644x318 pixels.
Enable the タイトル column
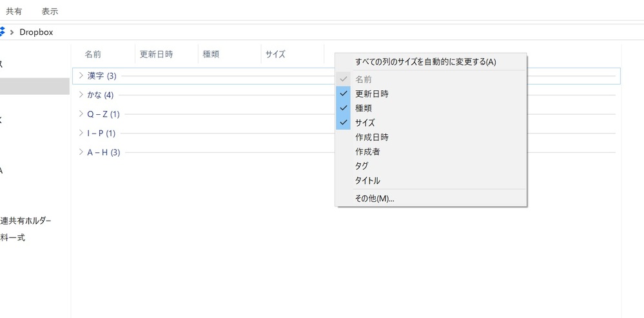point(367,181)
